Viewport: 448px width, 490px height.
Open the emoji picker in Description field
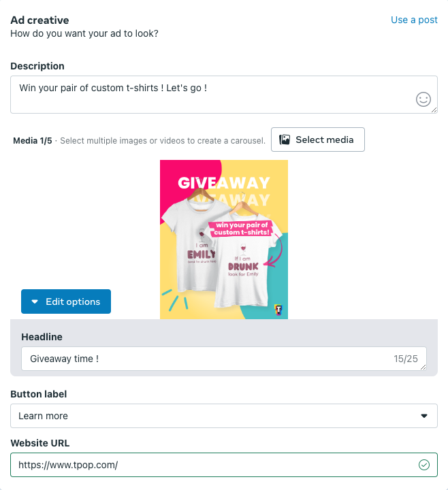click(423, 100)
